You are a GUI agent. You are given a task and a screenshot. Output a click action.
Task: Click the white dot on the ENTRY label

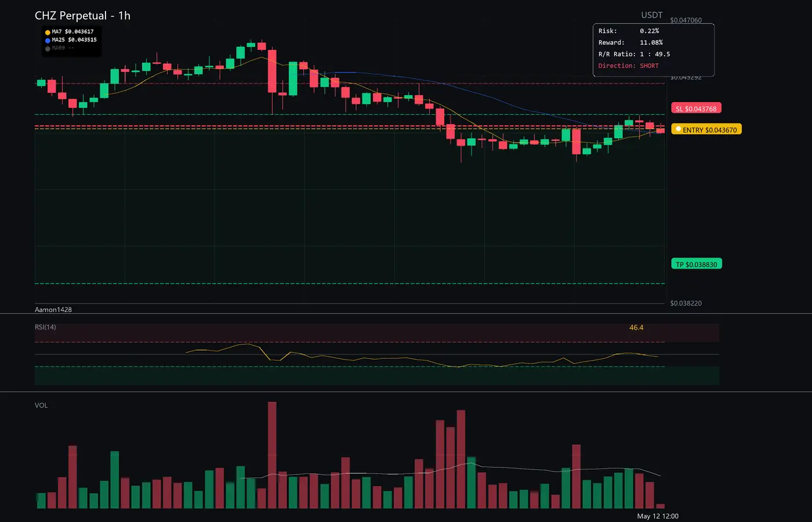pyautogui.click(x=678, y=129)
